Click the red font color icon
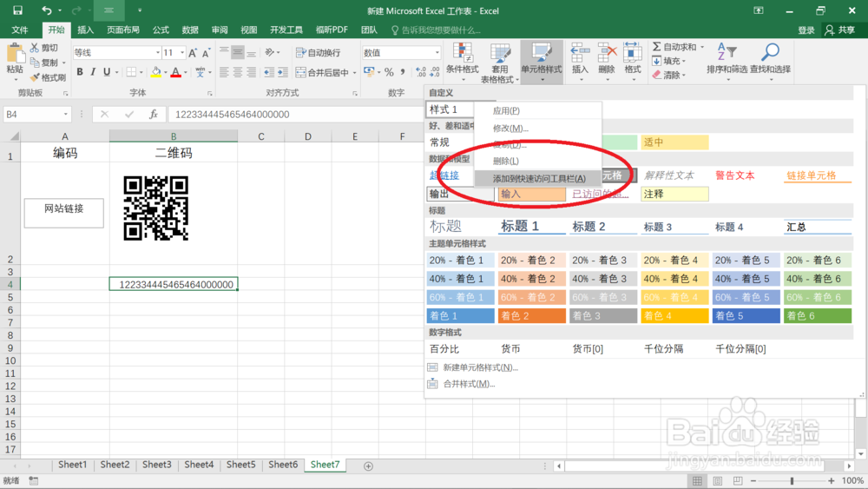 click(175, 72)
